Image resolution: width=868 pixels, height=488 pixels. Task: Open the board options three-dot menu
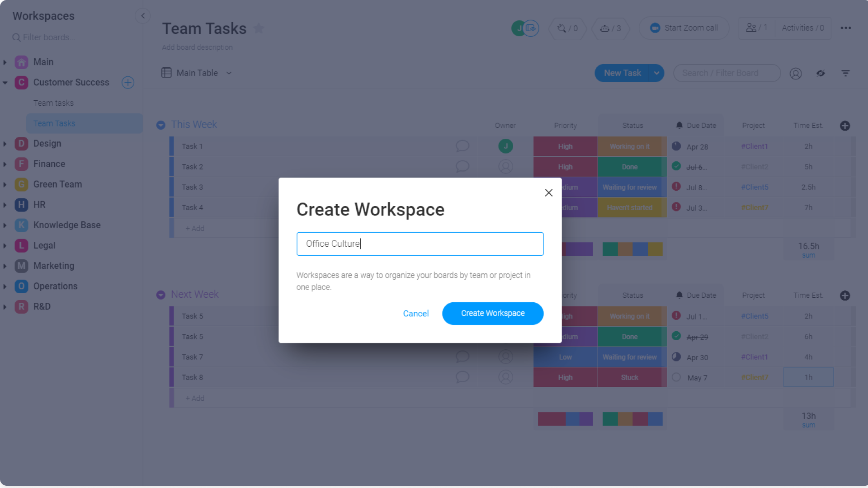(x=846, y=28)
